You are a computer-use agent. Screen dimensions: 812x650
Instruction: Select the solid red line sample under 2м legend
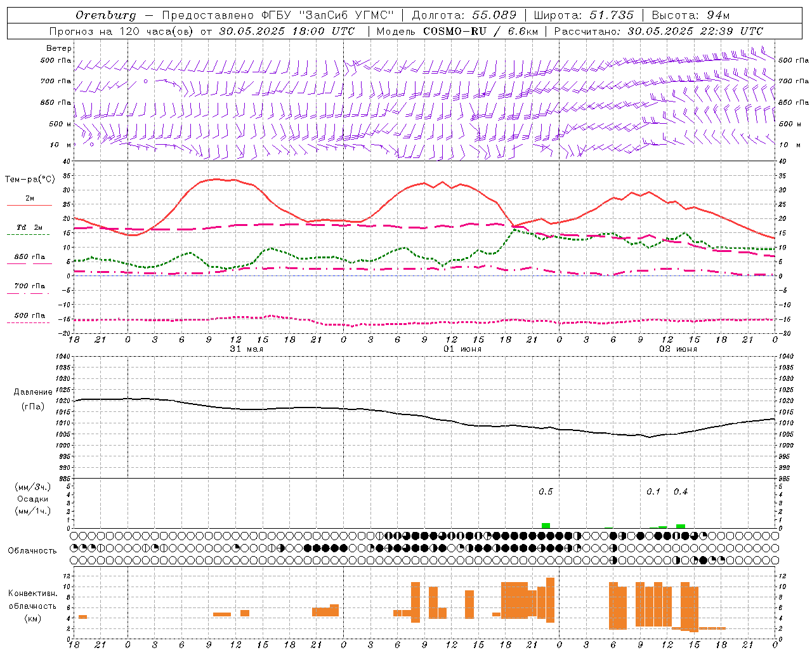29,206
